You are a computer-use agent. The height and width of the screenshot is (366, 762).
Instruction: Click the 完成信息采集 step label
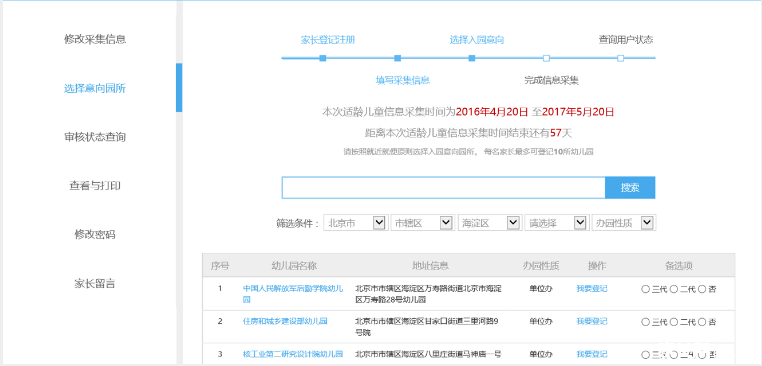(552, 80)
